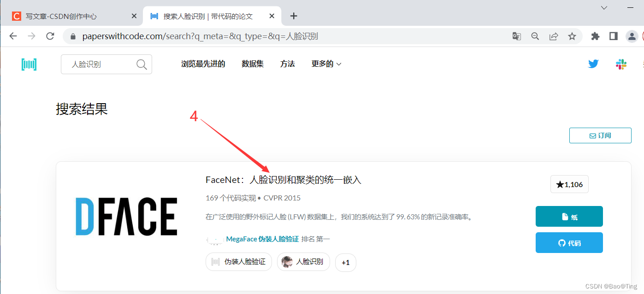644x294 pixels.
Task: Click the Papers with Code logo icon
Action: point(29,65)
